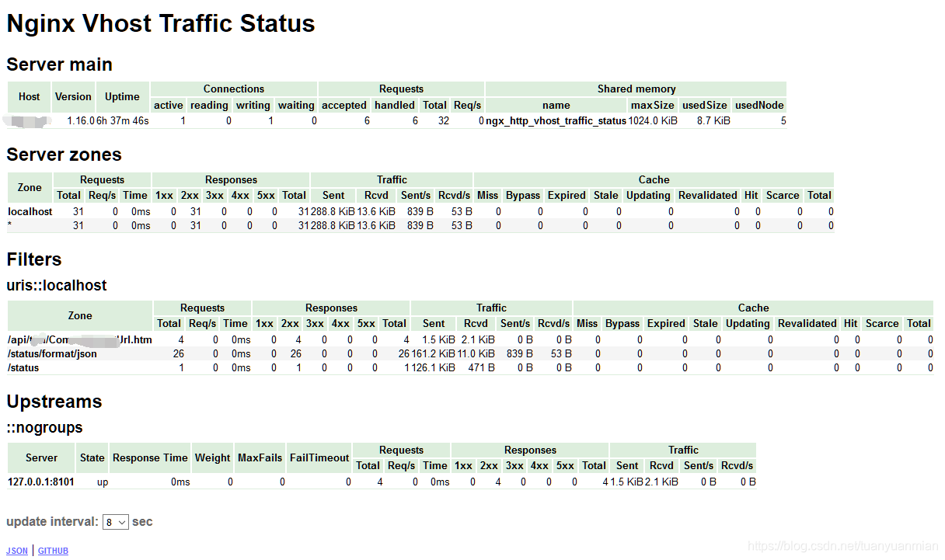Viewport: 945px width, 560px height.
Task: Click the 'Upstreams' heading
Action: [x=54, y=402]
